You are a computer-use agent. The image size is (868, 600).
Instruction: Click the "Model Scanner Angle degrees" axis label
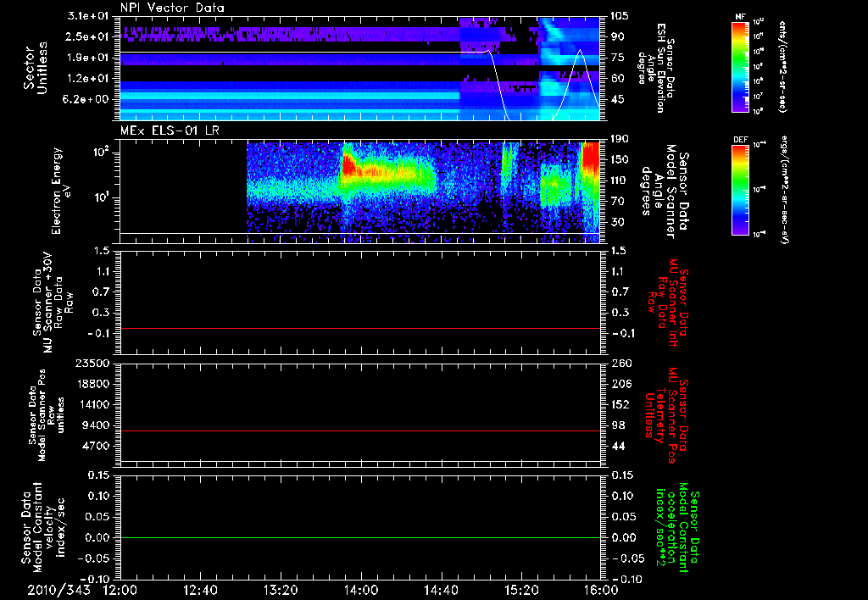[657, 192]
